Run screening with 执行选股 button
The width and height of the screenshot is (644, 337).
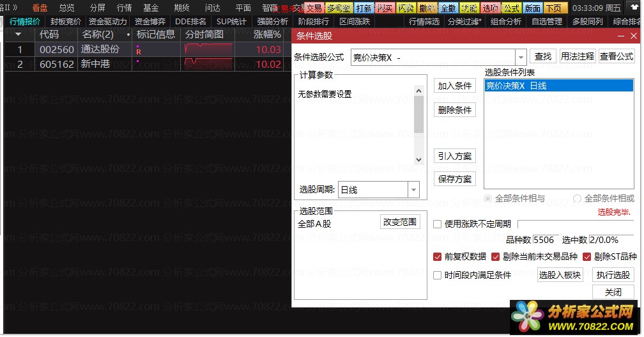(613, 275)
